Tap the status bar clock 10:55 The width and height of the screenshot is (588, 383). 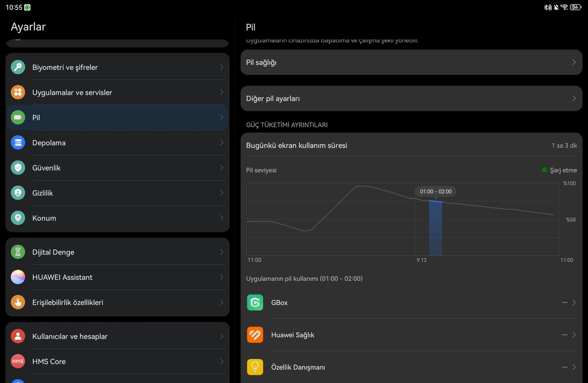(14, 7)
